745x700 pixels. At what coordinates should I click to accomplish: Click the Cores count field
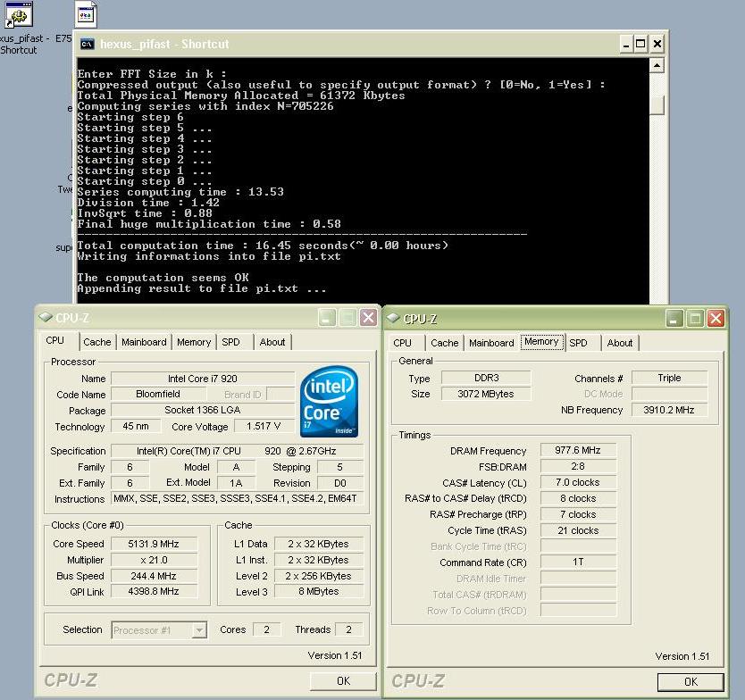266,629
